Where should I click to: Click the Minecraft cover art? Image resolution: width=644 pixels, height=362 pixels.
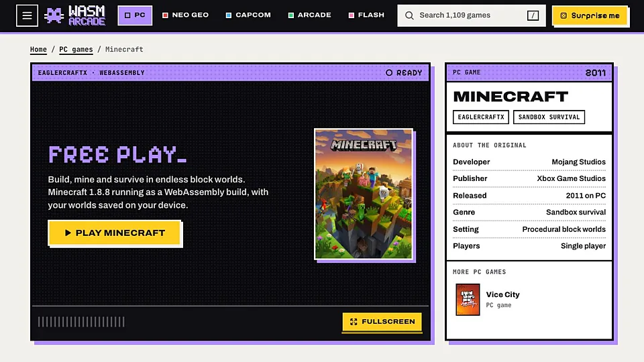click(x=364, y=194)
